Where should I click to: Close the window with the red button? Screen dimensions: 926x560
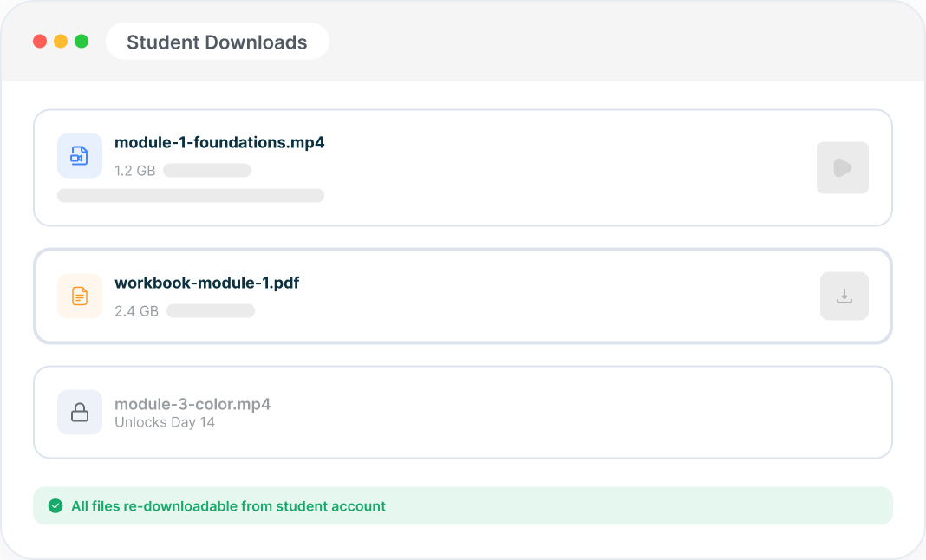40,42
